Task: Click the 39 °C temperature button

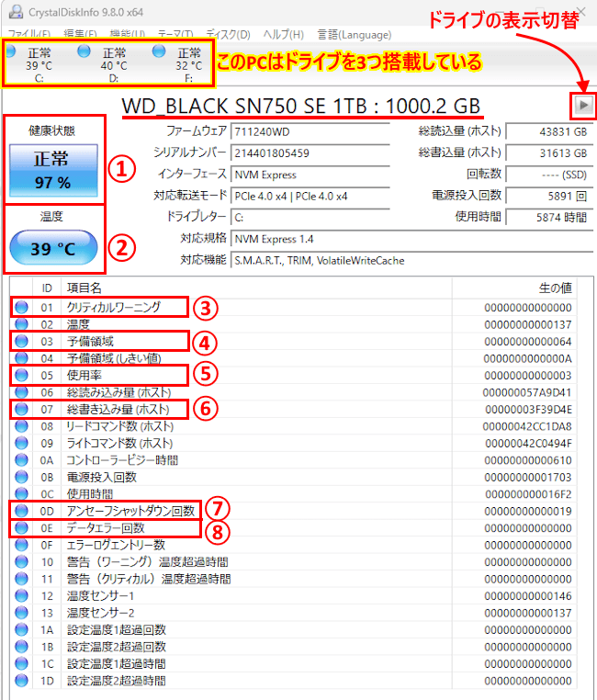Action: pos(53,248)
